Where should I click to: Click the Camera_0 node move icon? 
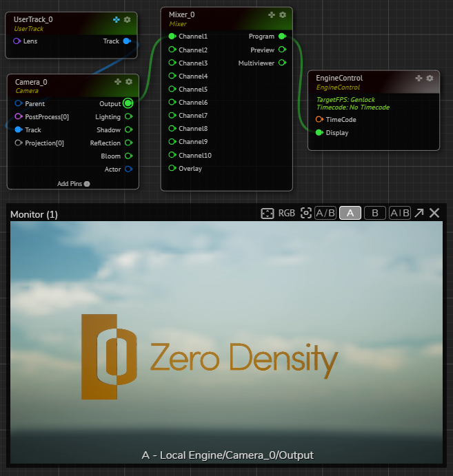point(118,82)
